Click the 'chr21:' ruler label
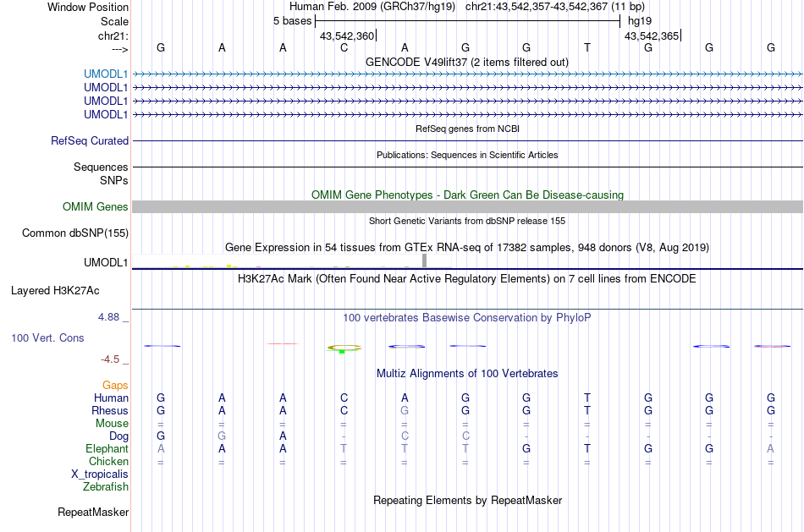This screenshot has width=804, height=532. pos(113,36)
